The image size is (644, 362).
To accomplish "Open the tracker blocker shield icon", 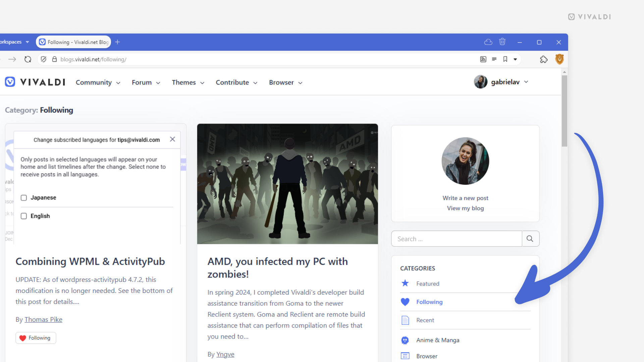I will pyautogui.click(x=44, y=59).
